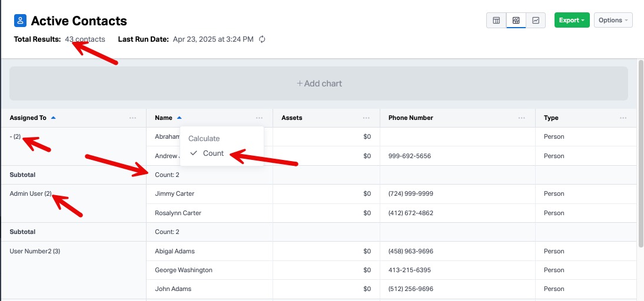Click the Calculate menu heading
Viewport: 644px width, 301px height.
coord(204,139)
